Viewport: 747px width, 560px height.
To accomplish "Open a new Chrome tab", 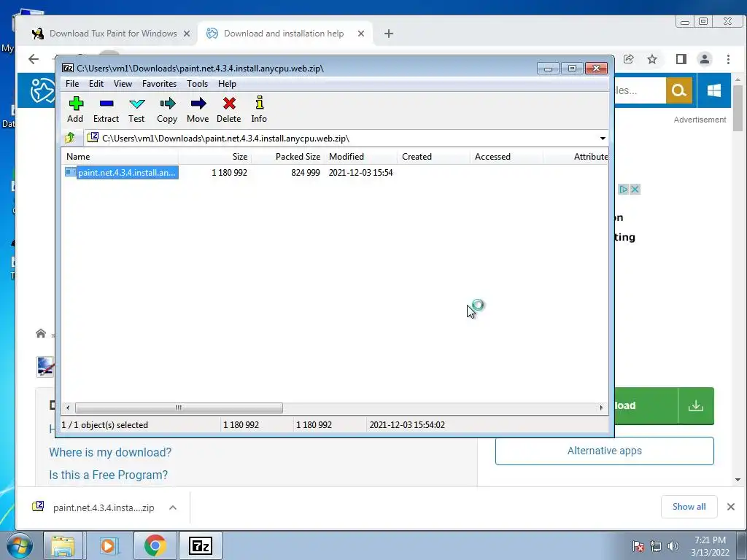I will point(389,34).
